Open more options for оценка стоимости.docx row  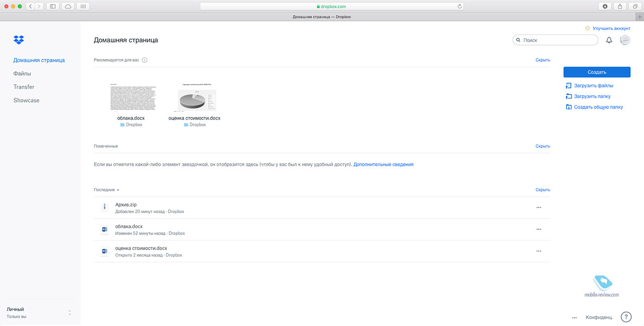point(539,251)
